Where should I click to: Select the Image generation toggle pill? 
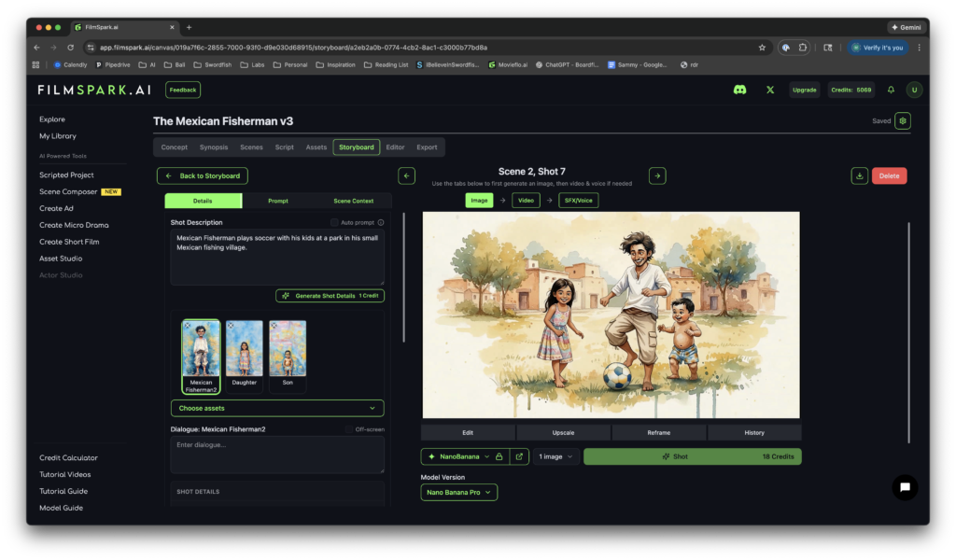[479, 199]
